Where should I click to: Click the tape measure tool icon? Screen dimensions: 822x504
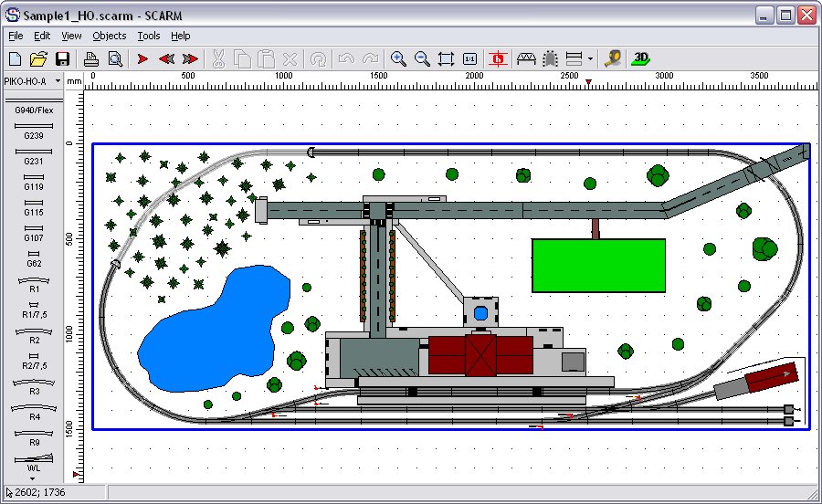point(614,58)
